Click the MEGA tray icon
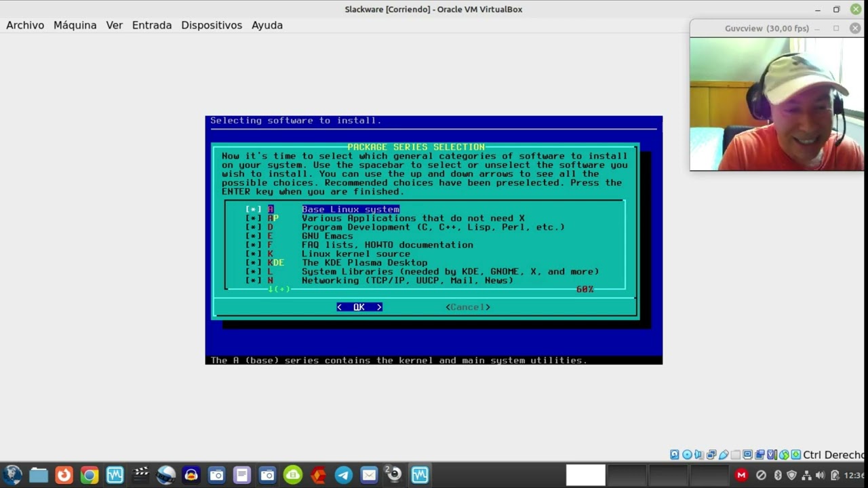Screen dimensions: 868x488 [x=742, y=475]
